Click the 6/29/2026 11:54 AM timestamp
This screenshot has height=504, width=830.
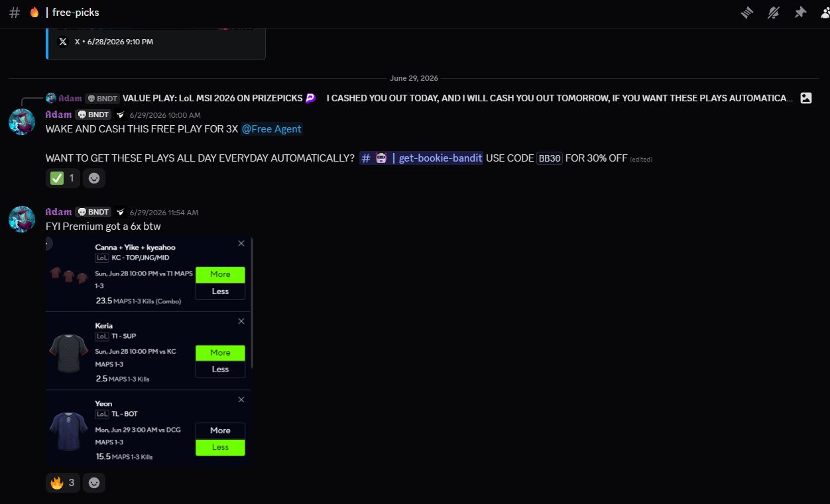[164, 213]
